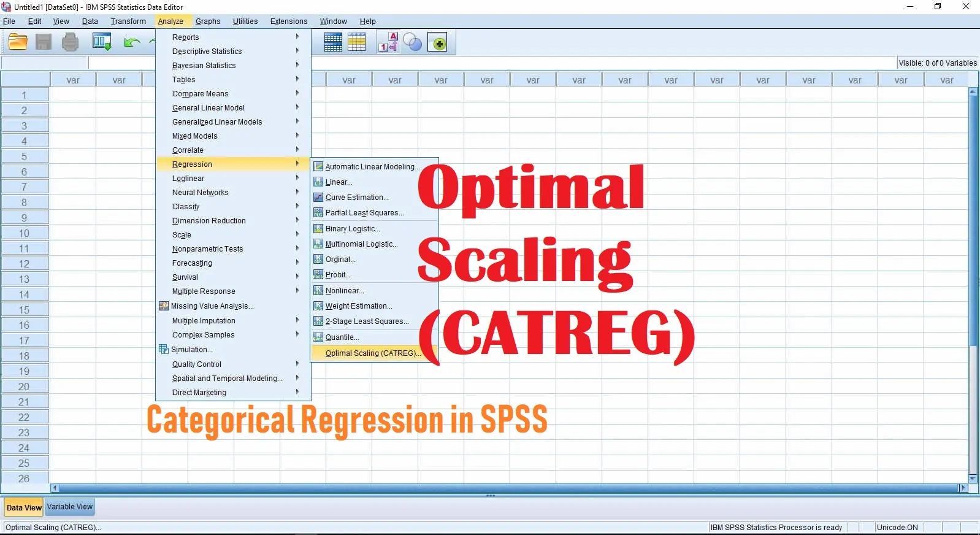
Task: Click the Use Variable Sets circles icon
Action: click(412, 42)
